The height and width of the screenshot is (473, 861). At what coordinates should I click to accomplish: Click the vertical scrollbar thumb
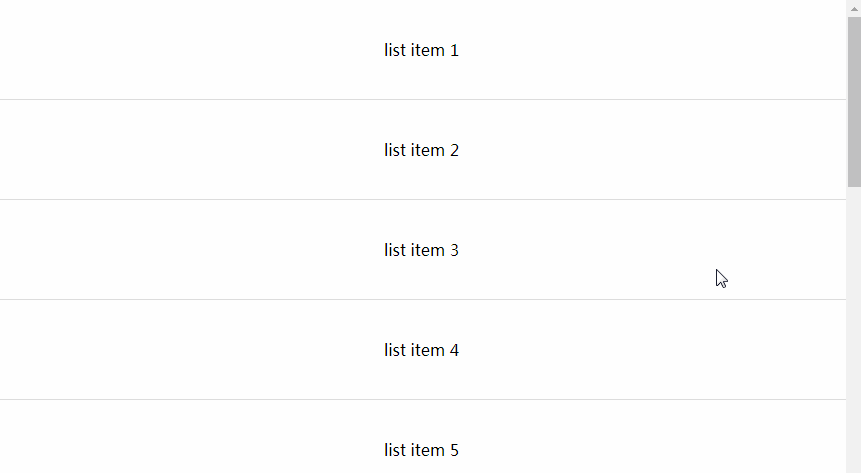854,100
